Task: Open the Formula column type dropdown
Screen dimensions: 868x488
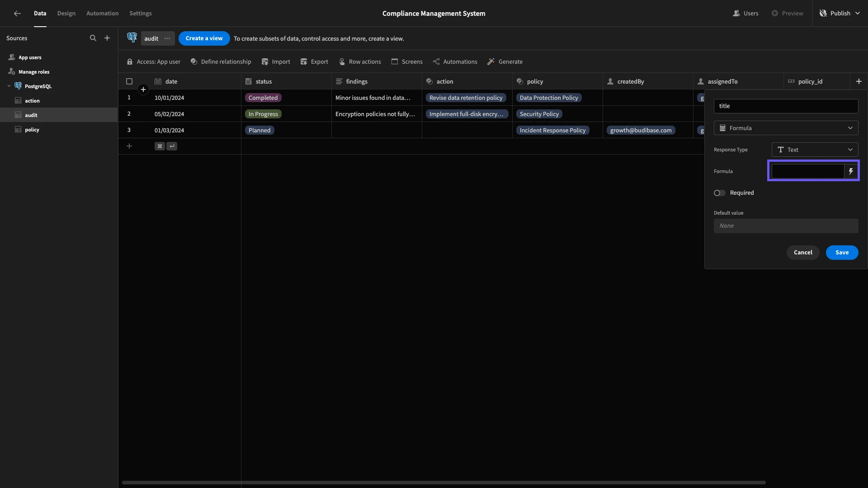Action: [x=786, y=128]
